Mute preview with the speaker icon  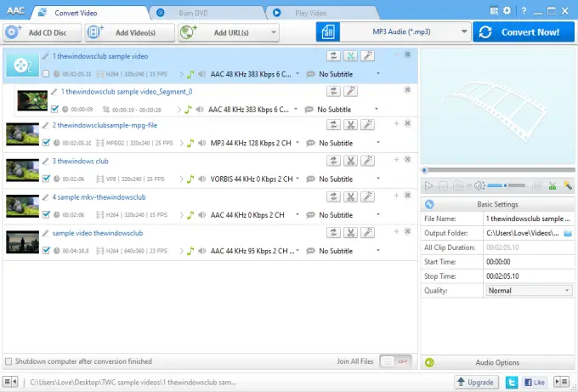point(479,185)
